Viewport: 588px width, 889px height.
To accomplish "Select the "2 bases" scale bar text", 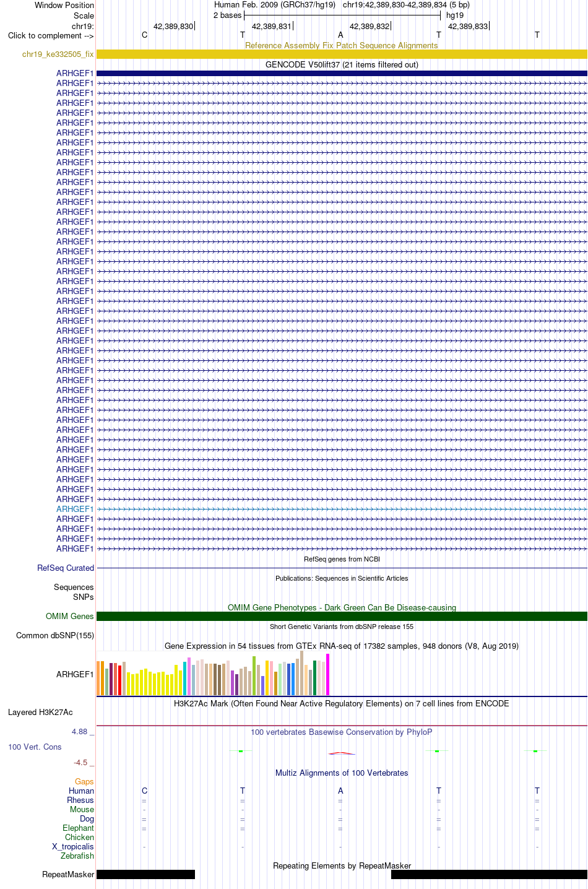I will point(227,15).
